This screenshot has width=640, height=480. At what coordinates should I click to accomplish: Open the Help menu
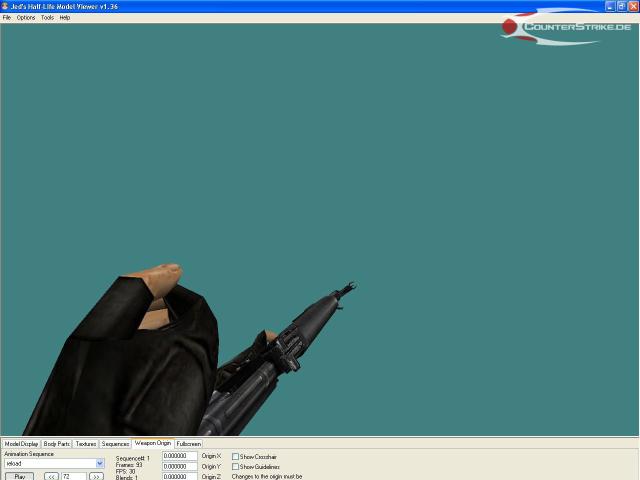[x=65, y=18]
